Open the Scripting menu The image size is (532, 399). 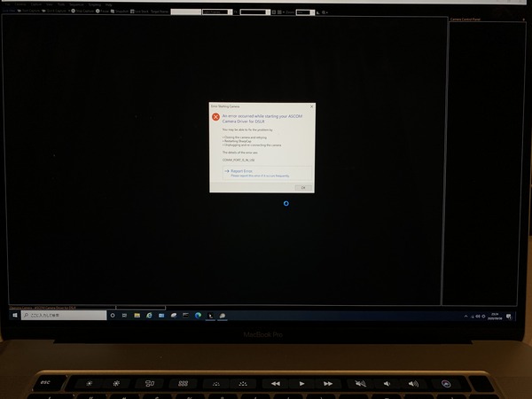pyautogui.click(x=95, y=4)
